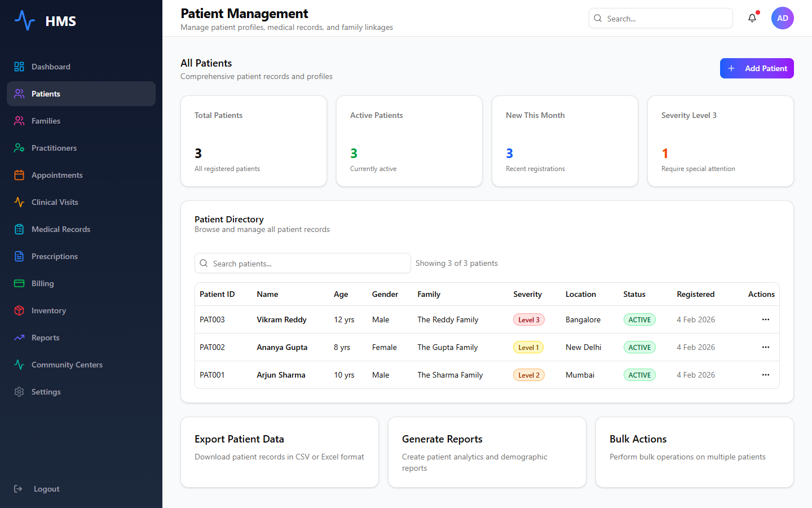
Task: Open the AD user avatar
Action: 783,18
